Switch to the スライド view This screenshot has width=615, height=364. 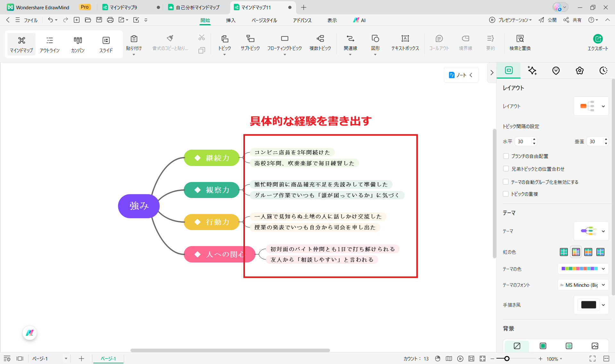coord(106,44)
